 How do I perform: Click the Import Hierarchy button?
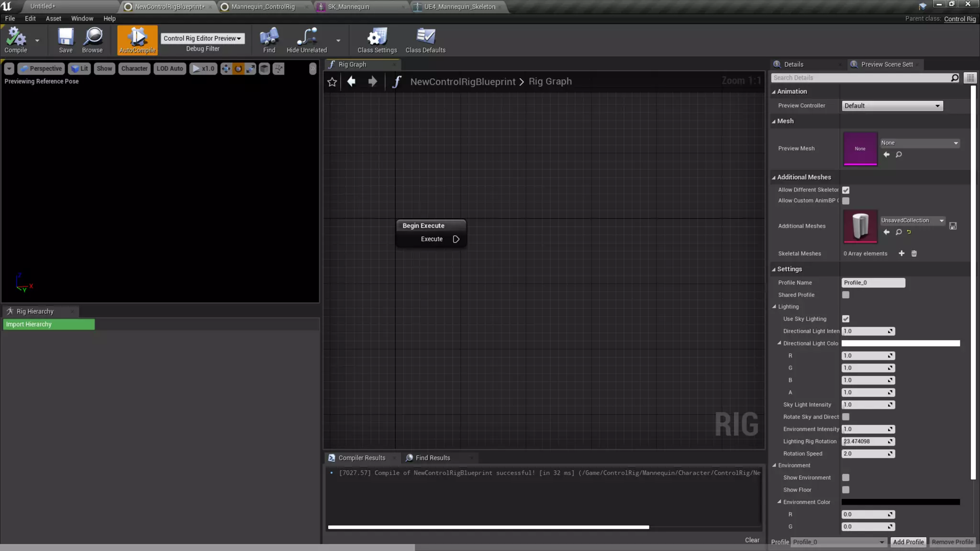(49, 324)
